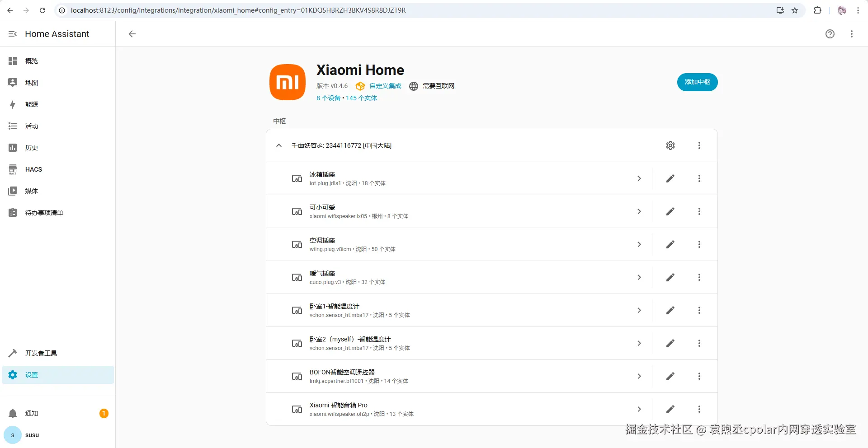868x448 pixels.
Task: Select the browser address bar URL
Action: pos(238,10)
